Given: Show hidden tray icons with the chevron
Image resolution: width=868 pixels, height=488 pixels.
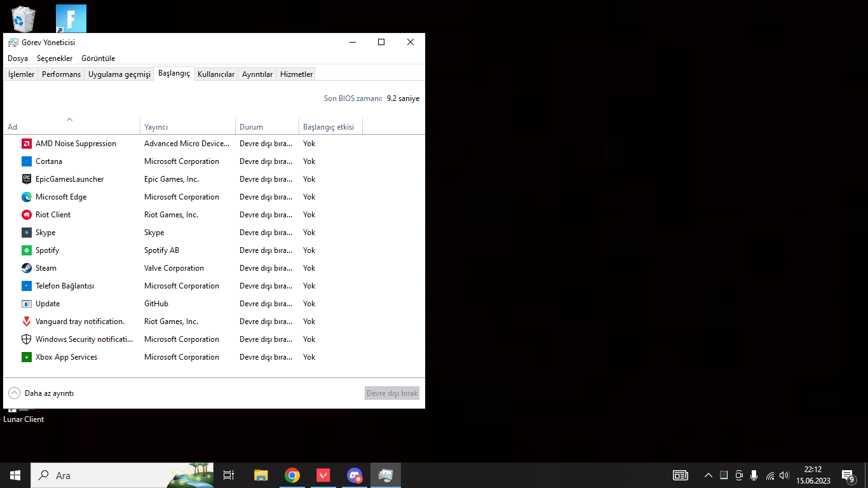Looking at the screenshot, I should pyautogui.click(x=709, y=475).
